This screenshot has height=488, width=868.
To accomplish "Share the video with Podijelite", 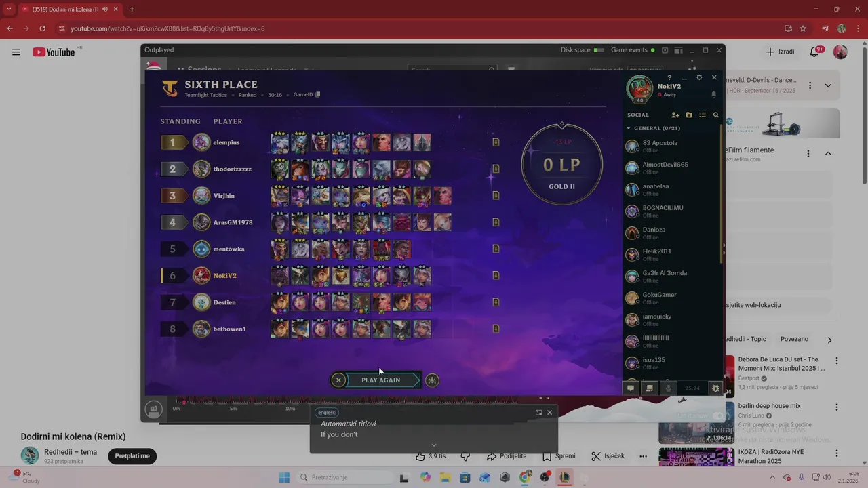I will tap(506, 456).
